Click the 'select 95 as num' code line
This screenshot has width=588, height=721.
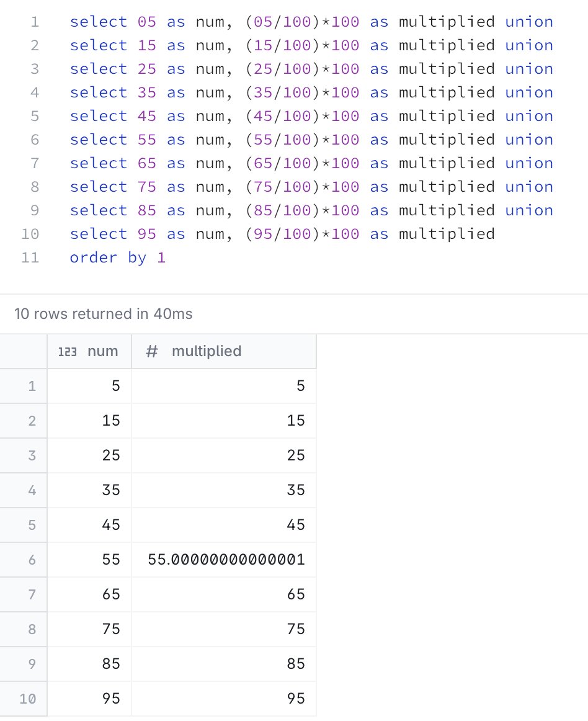(282, 234)
